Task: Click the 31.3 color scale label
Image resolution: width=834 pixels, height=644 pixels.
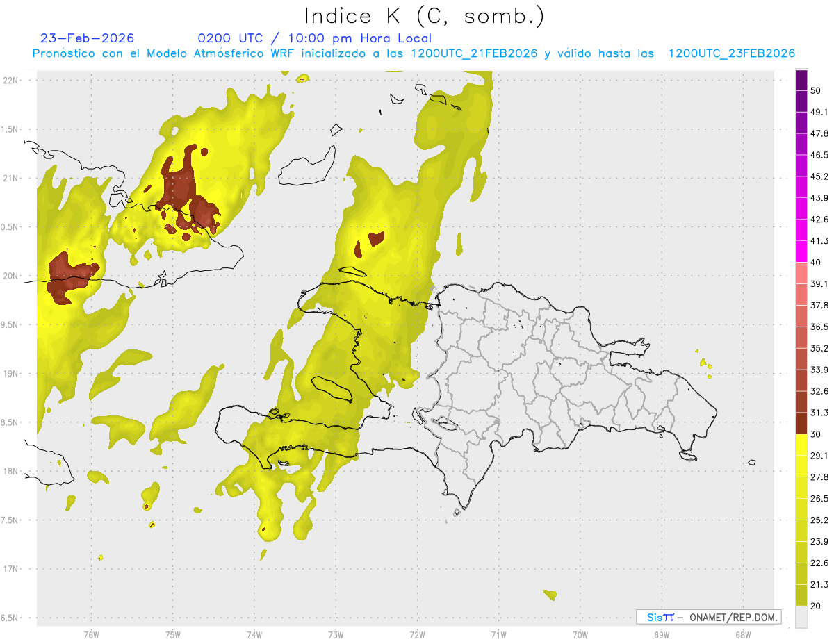Action: tap(819, 413)
